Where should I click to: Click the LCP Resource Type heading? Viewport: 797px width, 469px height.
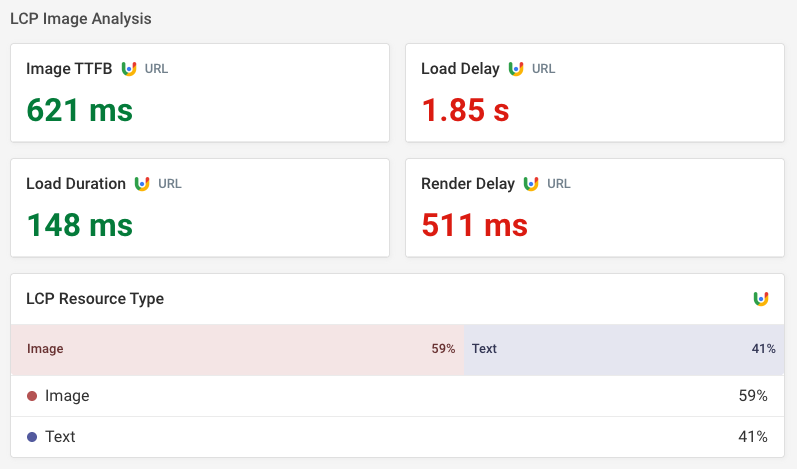click(95, 299)
